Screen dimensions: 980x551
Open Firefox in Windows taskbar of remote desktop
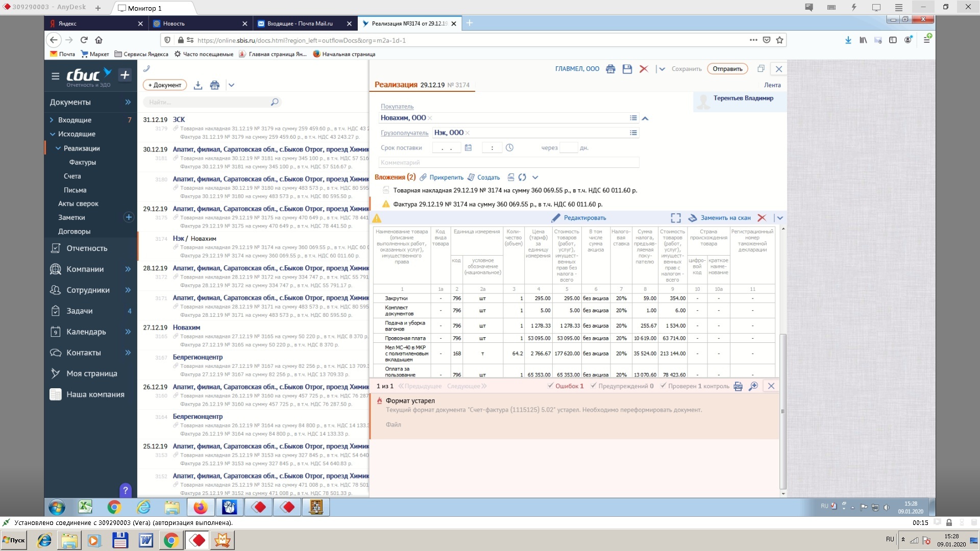201,507
